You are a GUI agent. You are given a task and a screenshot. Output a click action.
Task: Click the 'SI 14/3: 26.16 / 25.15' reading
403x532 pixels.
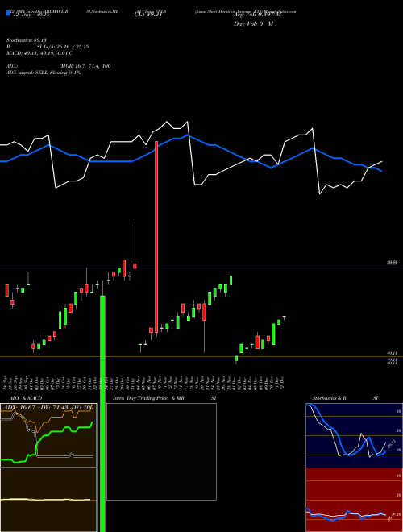pos(63,47)
